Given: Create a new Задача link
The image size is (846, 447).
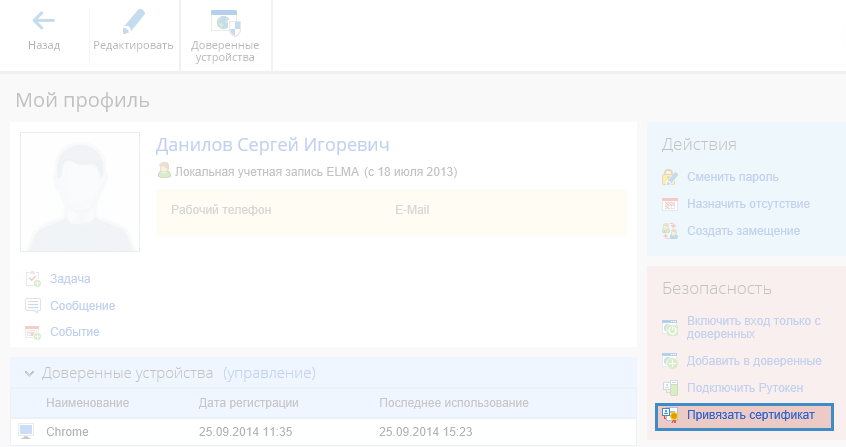Looking at the screenshot, I should 70,279.
